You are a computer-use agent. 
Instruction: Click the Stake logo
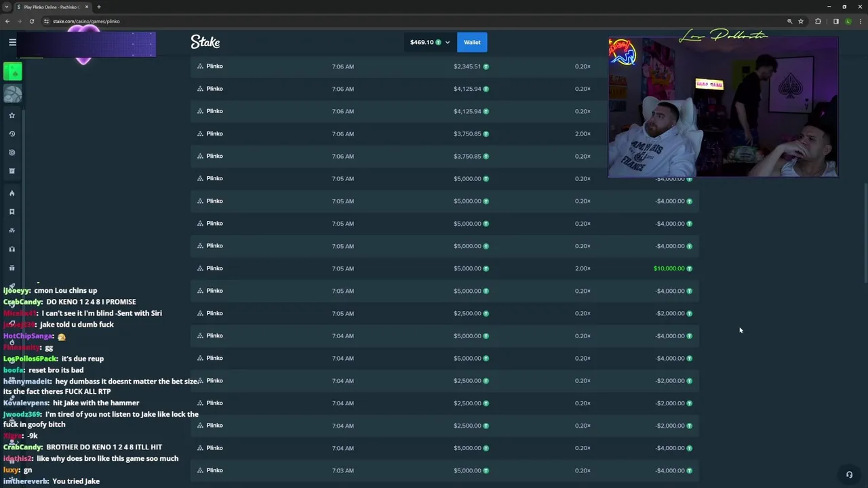[205, 42]
